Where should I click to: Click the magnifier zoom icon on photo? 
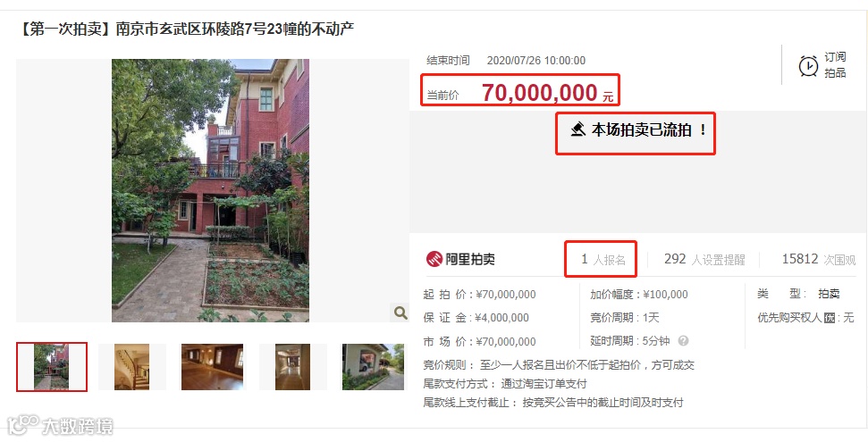click(x=400, y=313)
